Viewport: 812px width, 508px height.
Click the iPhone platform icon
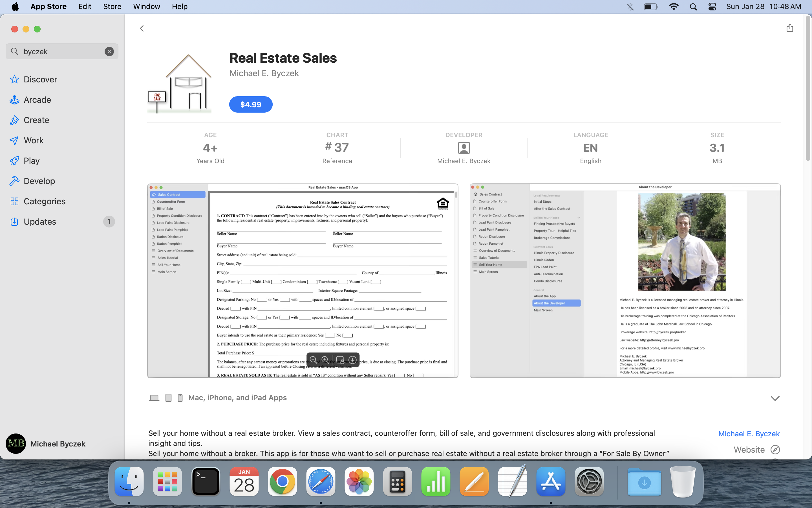180,398
